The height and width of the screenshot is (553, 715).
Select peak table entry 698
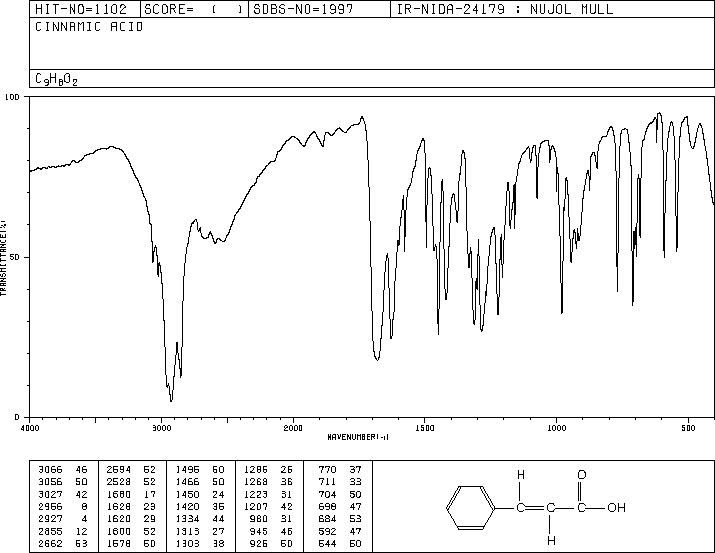pos(327,506)
